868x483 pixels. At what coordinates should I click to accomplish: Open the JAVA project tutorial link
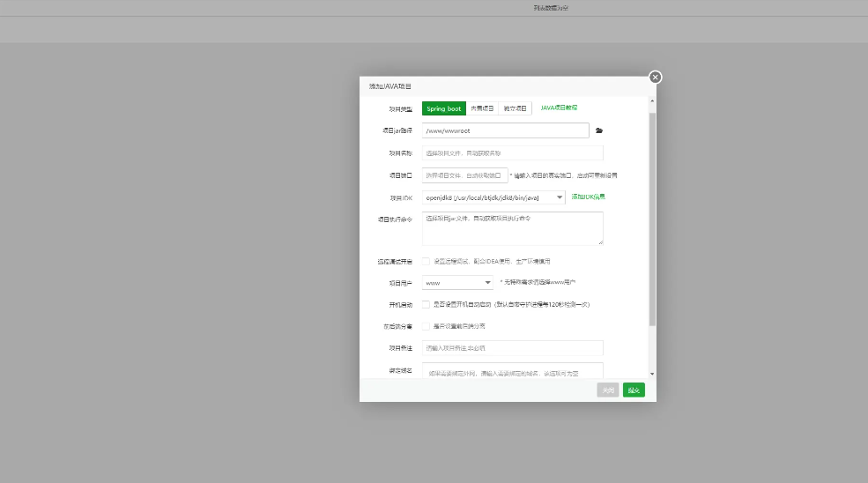click(x=559, y=108)
